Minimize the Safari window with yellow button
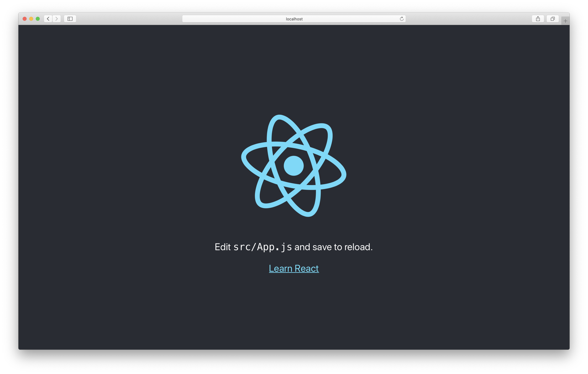Screen dimensions: 588x374 coord(31,19)
